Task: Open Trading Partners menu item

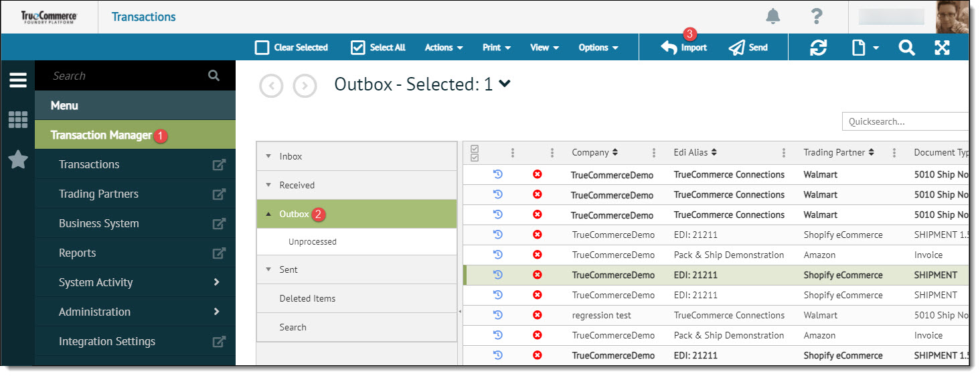Action: (98, 194)
